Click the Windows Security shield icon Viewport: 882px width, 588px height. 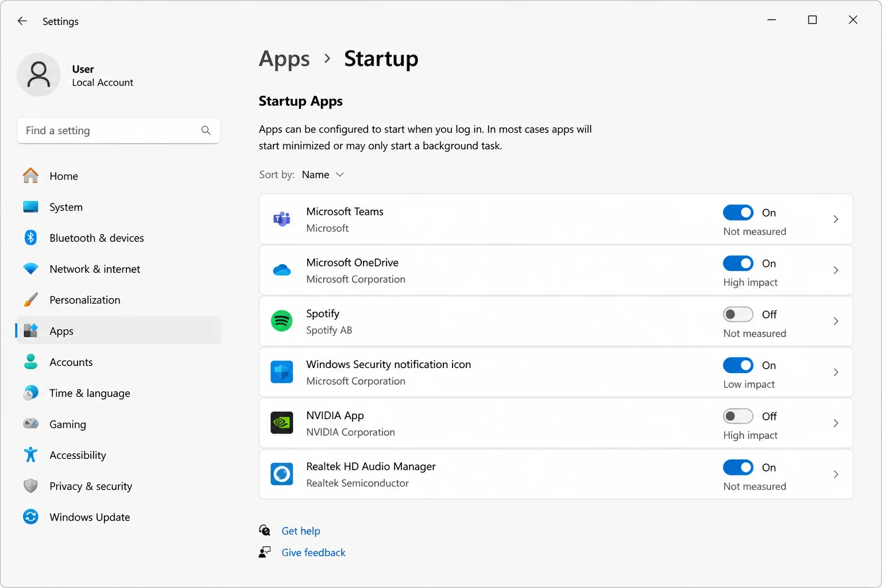(282, 372)
